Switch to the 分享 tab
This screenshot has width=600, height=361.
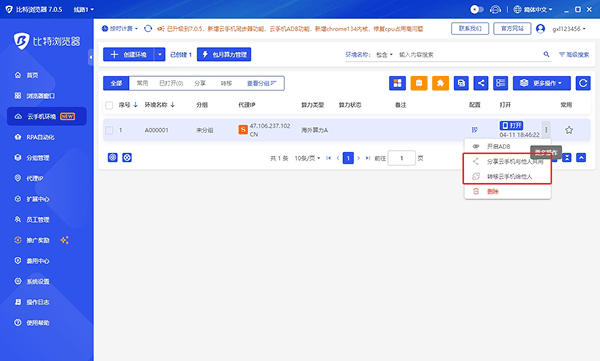[x=200, y=83]
